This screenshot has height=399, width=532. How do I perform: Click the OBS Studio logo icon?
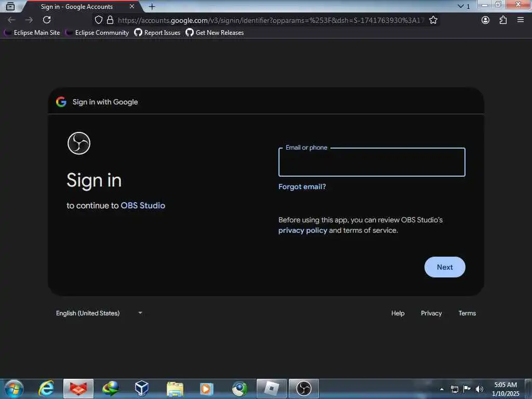point(79,143)
